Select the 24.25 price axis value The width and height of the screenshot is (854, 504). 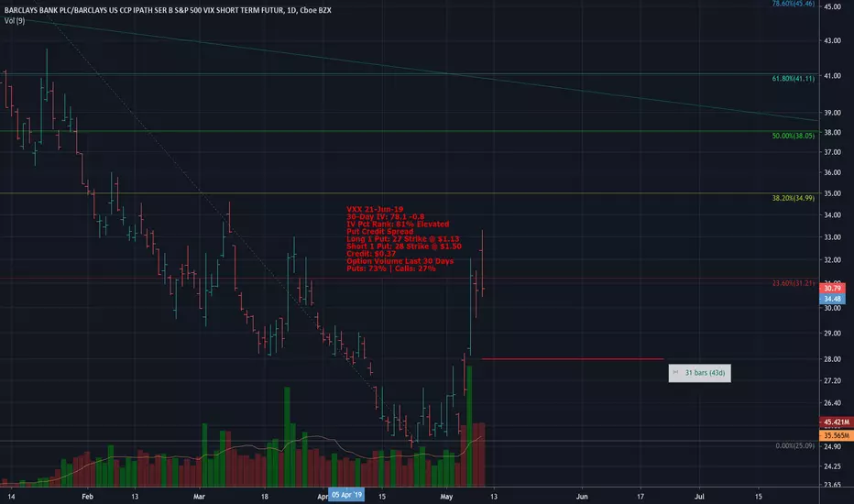tap(832, 466)
